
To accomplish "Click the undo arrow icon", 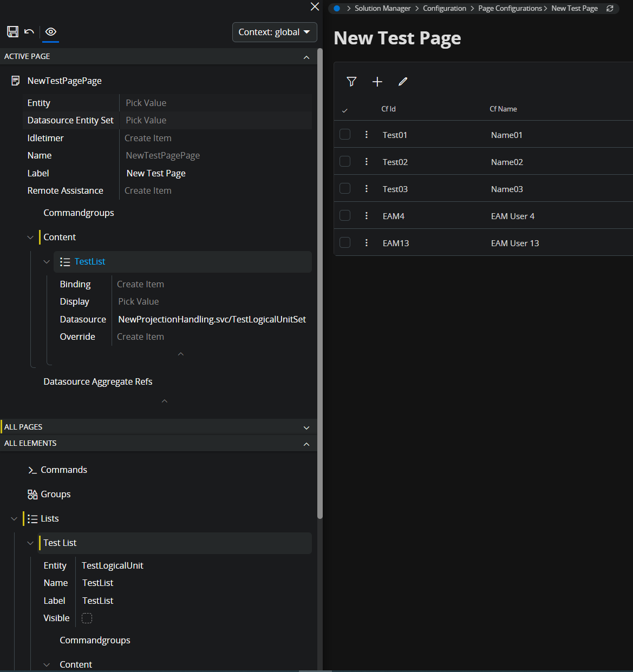I will 29,32.
